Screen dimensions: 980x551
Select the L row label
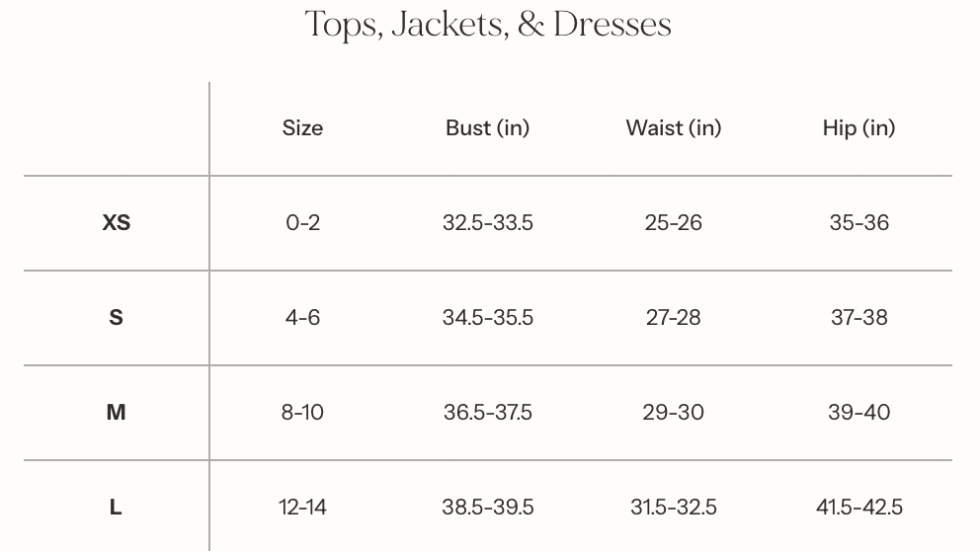(116, 508)
